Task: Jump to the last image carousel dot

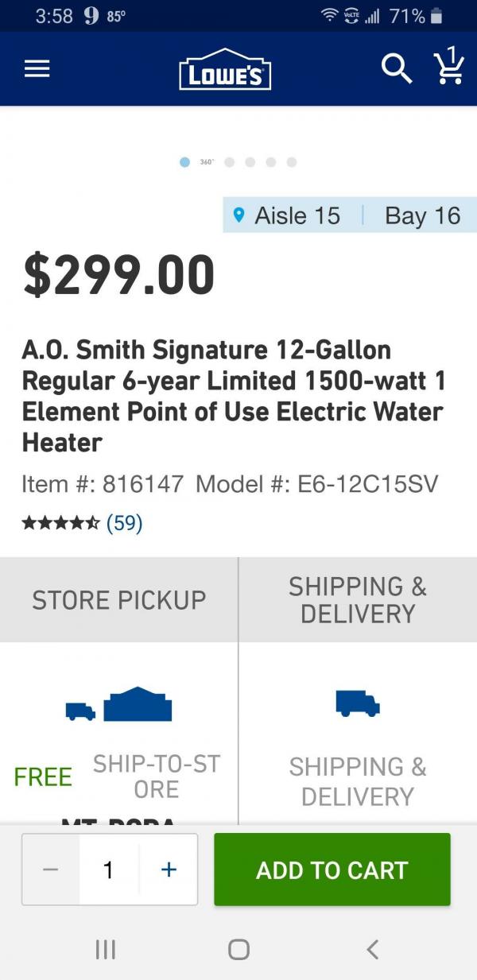Action: [x=292, y=162]
